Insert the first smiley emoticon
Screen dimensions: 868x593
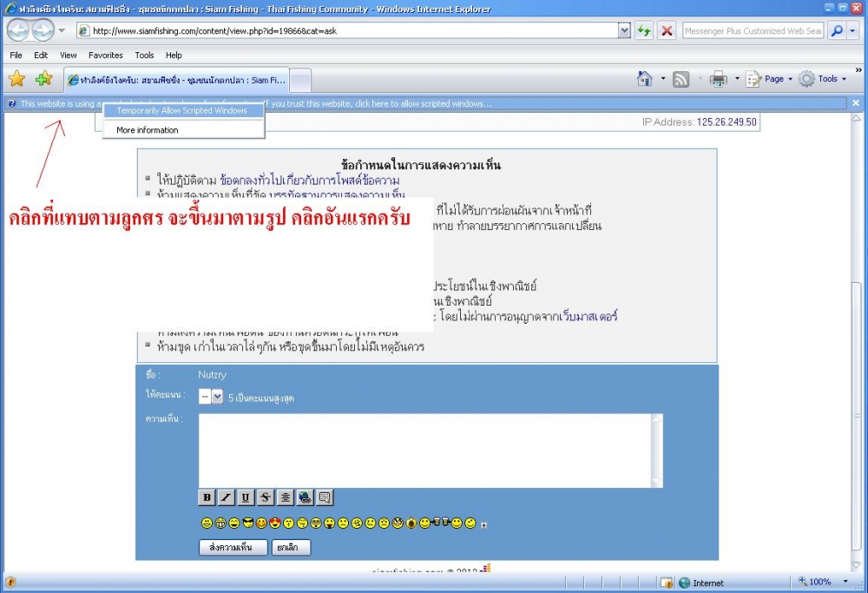pos(207,523)
